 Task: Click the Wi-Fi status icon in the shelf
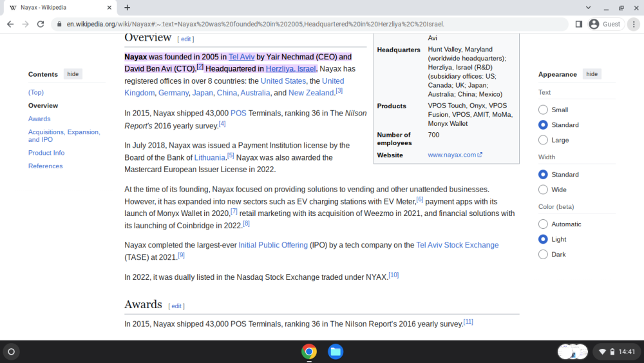point(603,351)
